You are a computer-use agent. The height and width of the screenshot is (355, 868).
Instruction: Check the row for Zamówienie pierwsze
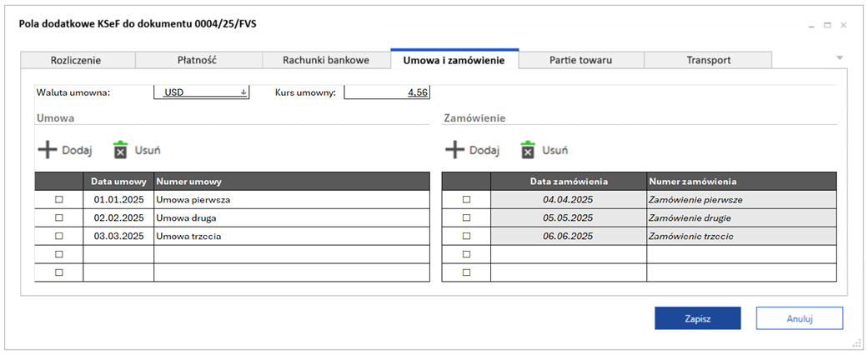click(466, 200)
